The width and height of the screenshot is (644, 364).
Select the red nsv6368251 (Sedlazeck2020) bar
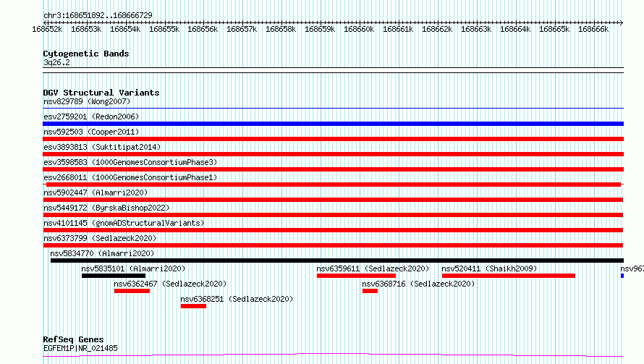click(193, 306)
